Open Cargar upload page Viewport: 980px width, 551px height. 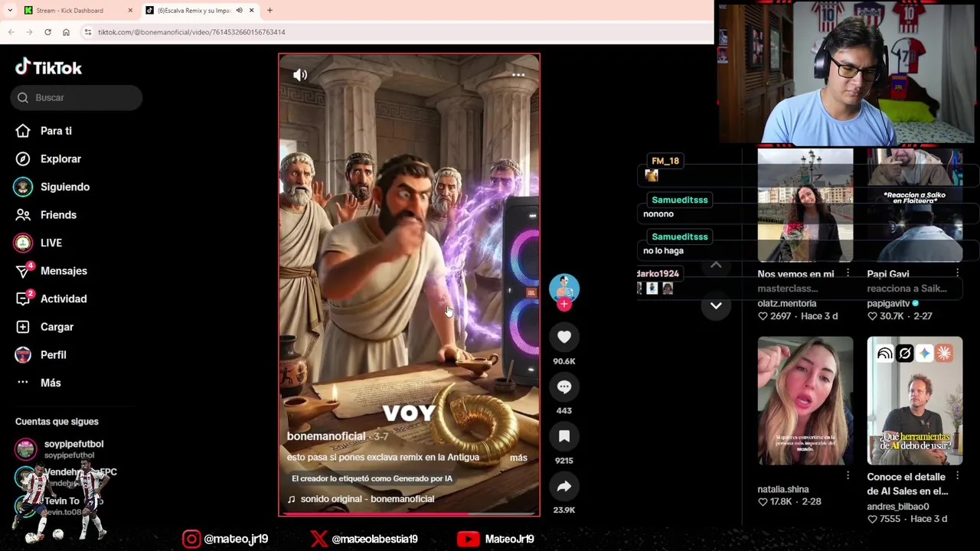click(x=57, y=327)
